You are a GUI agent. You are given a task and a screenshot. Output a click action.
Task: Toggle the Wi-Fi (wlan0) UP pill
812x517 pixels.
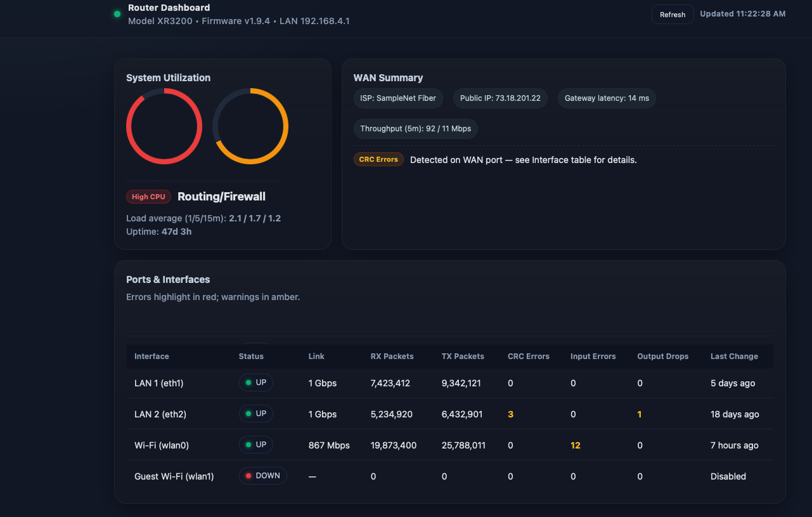[x=255, y=444]
